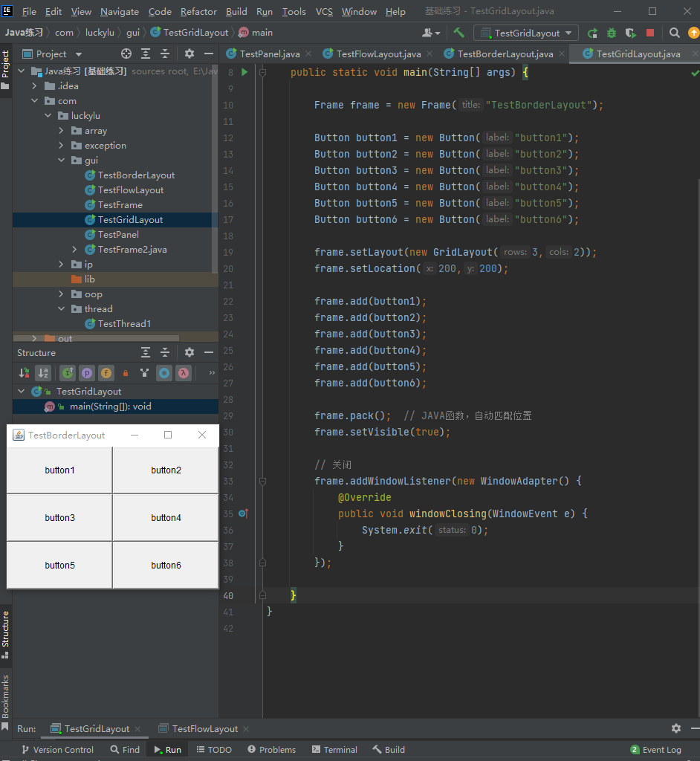This screenshot has width=700, height=761.
Task: Open the Terminal tool window
Action: click(x=334, y=749)
